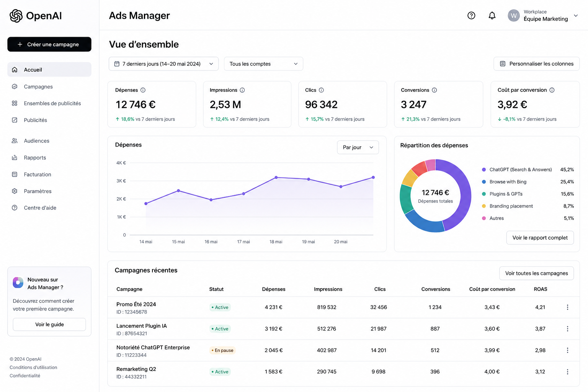The height and width of the screenshot is (392, 588).
Task: Open Conditions d'utilisation link
Action: (x=33, y=367)
